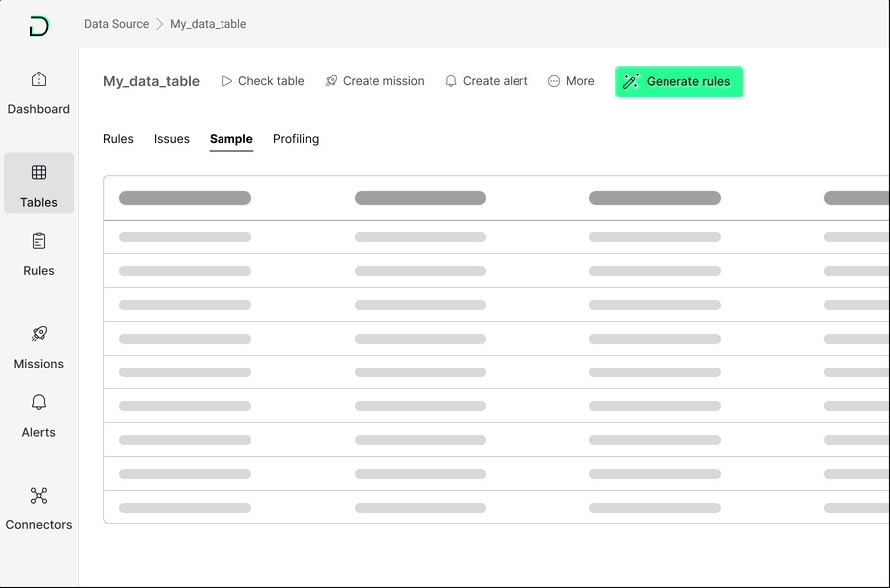The image size is (890, 588).
Task: Select the Sample tab
Action: (231, 139)
